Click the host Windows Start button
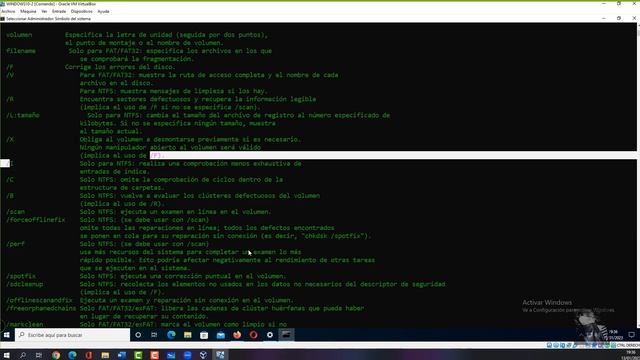 coord(7,355)
